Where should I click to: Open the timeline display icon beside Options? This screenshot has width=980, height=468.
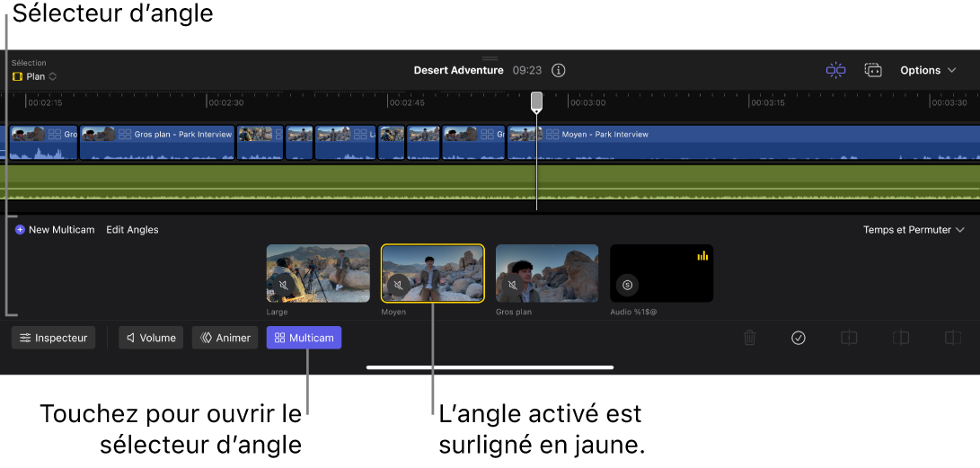[x=873, y=70]
